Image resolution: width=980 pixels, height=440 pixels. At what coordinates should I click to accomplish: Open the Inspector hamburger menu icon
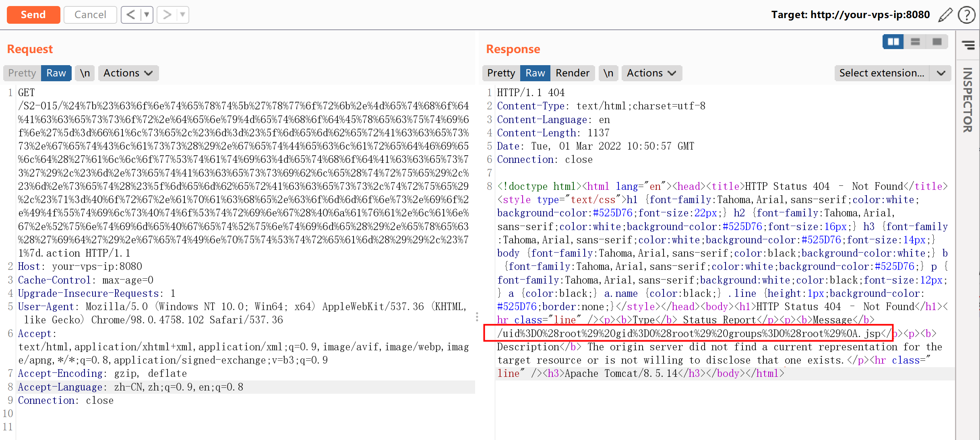click(968, 45)
